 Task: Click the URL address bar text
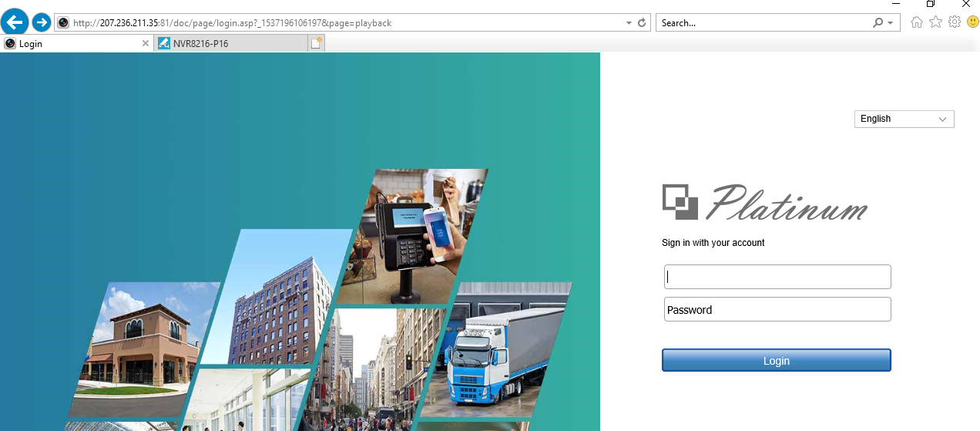tap(232, 23)
